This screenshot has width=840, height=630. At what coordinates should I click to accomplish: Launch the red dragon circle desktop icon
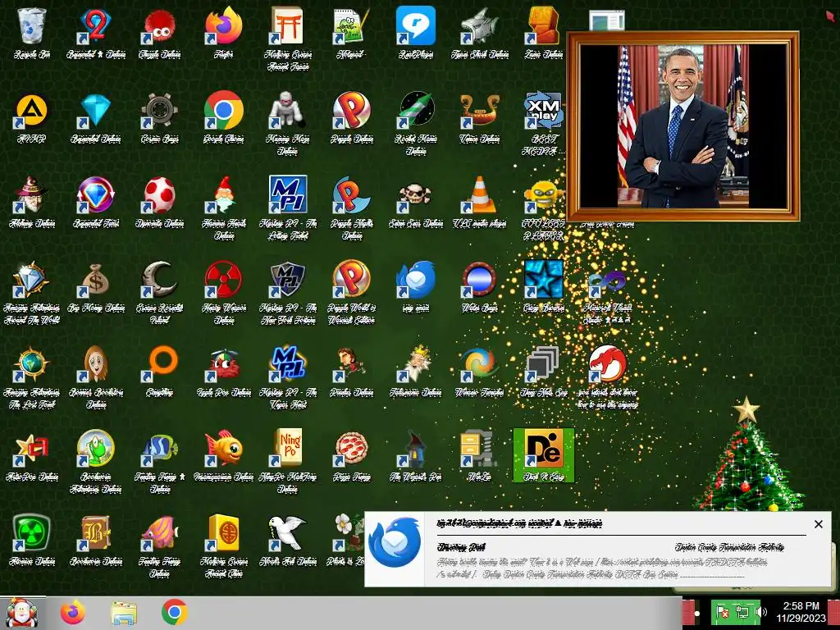pyautogui.click(x=608, y=365)
